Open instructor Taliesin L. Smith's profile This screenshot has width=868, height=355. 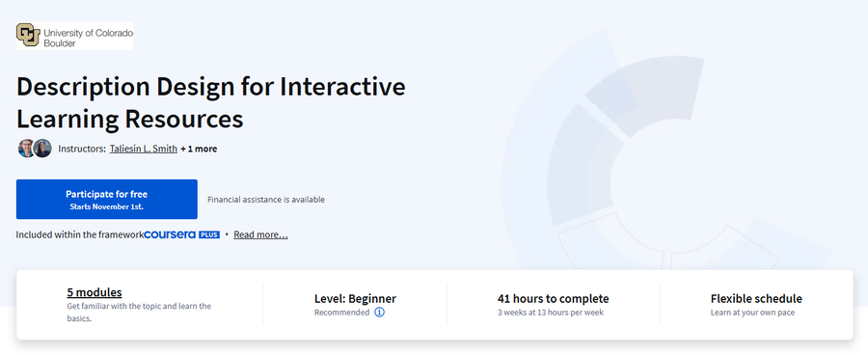click(x=144, y=149)
